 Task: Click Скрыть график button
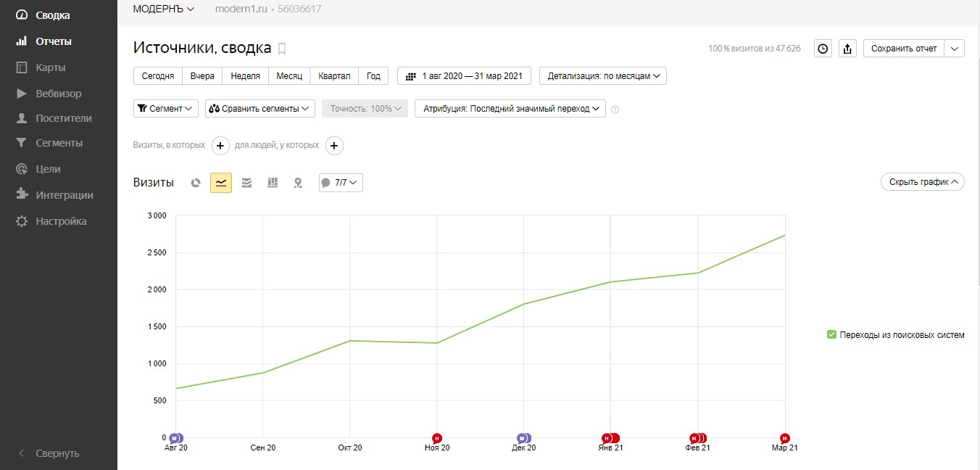pyautogui.click(x=923, y=182)
